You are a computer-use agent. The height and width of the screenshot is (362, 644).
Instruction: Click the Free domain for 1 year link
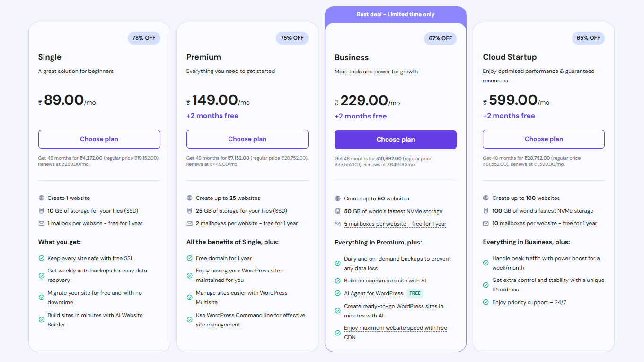coord(224,259)
